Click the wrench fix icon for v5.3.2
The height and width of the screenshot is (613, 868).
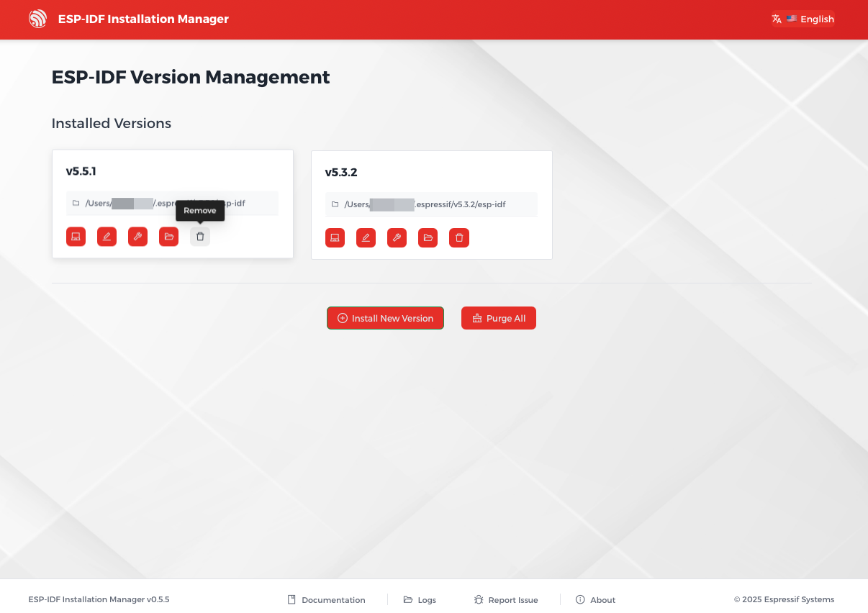click(x=397, y=237)
